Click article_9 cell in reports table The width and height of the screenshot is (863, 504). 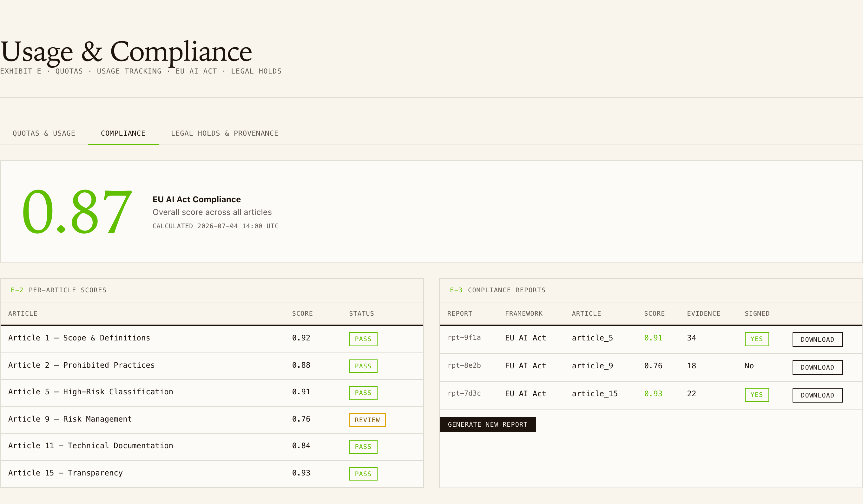tap(592, 366)
